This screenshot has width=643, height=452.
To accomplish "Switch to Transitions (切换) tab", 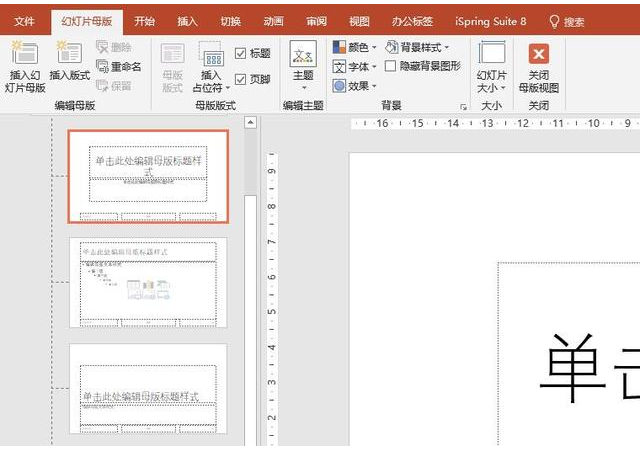I will [230, 21].
